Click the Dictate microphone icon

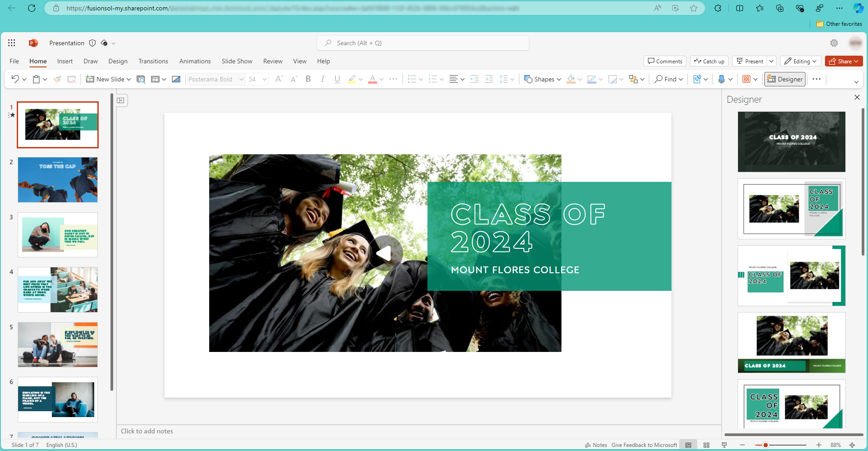coord(722,79)
